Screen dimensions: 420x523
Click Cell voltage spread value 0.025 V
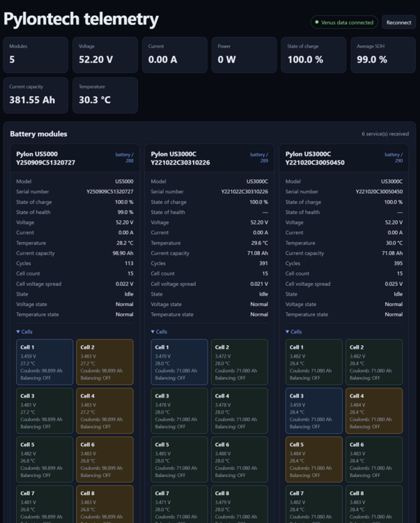point(394,284)
